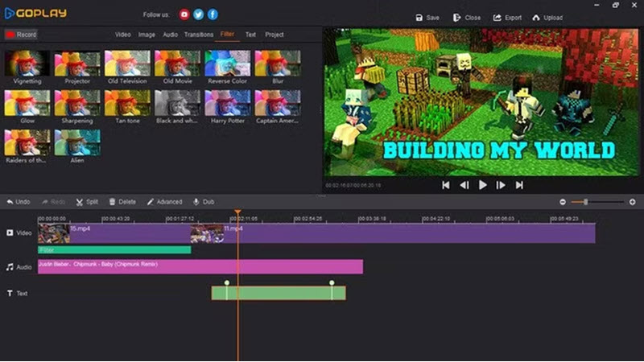Viewport: 644px width, 362px height.
Task: Select the 15.mp4 video clip
Action: pos(114,233)
